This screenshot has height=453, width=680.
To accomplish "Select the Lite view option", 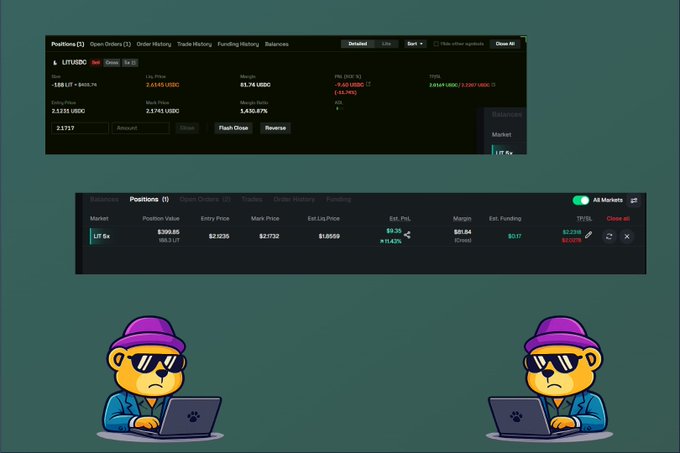I will [x=386, y=44].
